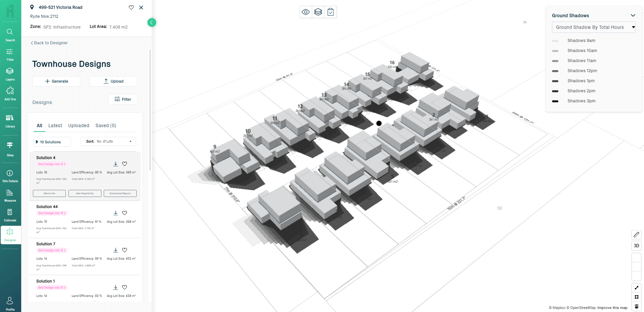Image resolution: width=644 pixels, height=312 pixels.
Task: Save Solution 4 with heart icon
Action: [x=125, y=164]
